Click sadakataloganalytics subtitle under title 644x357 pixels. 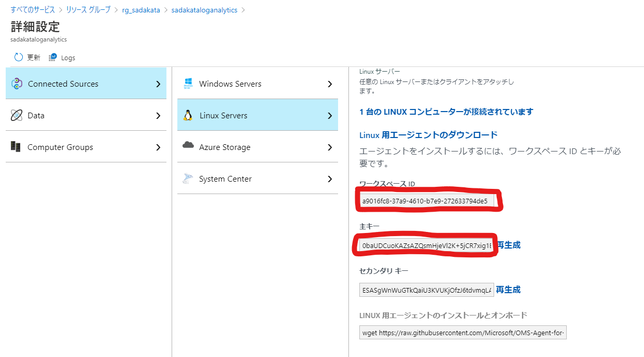[38, 39]
